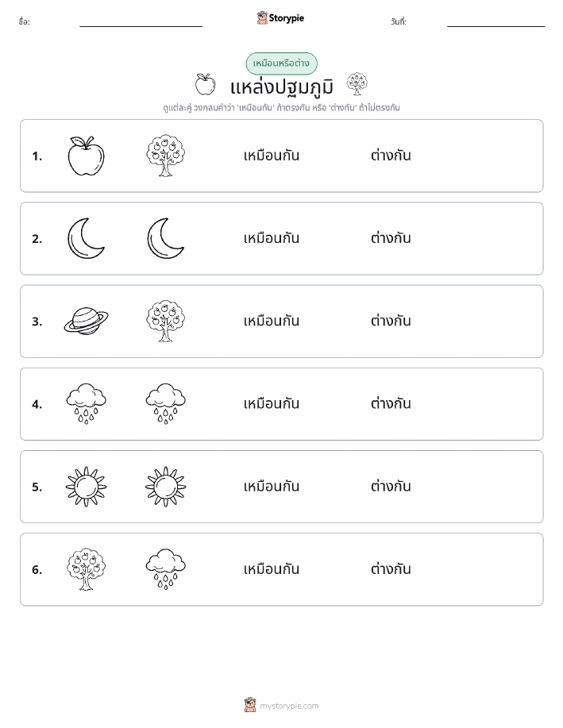The image size is (563, 728).
Task: Select ต่างกัน for row 6
Action: pyautogui.click(x=391, y=568)
